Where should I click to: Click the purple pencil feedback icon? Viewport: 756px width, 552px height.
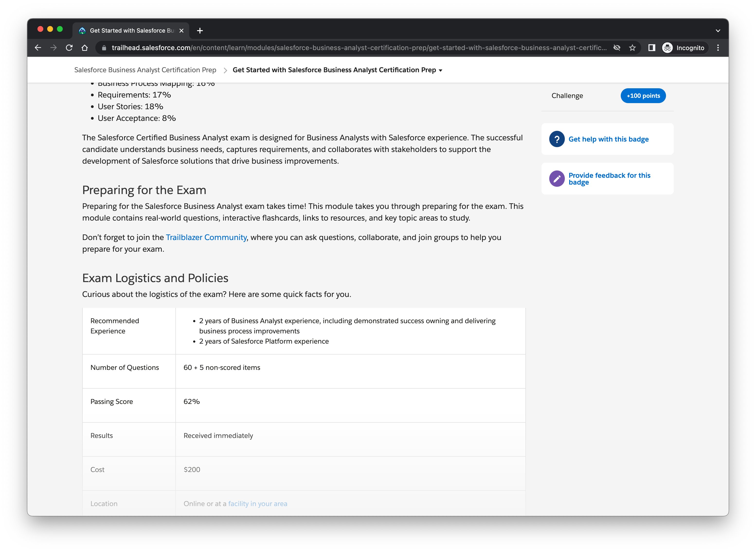(557, 179)
